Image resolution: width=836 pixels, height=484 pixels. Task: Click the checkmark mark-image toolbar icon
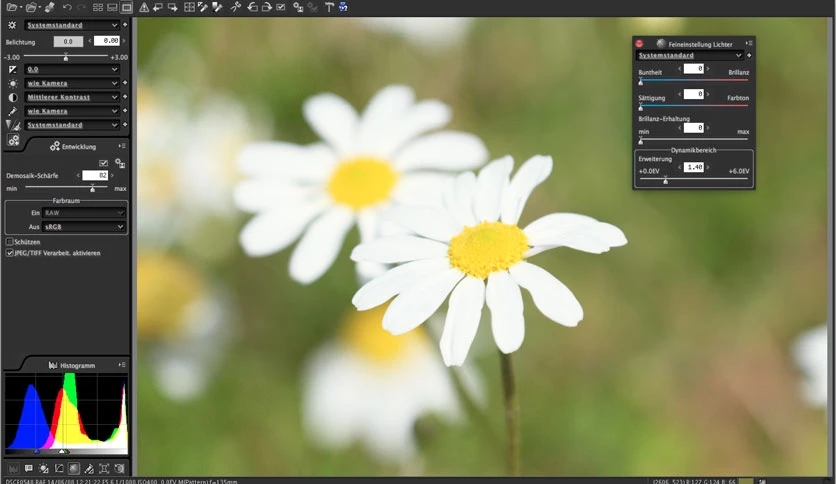click(x=281, y=7)
